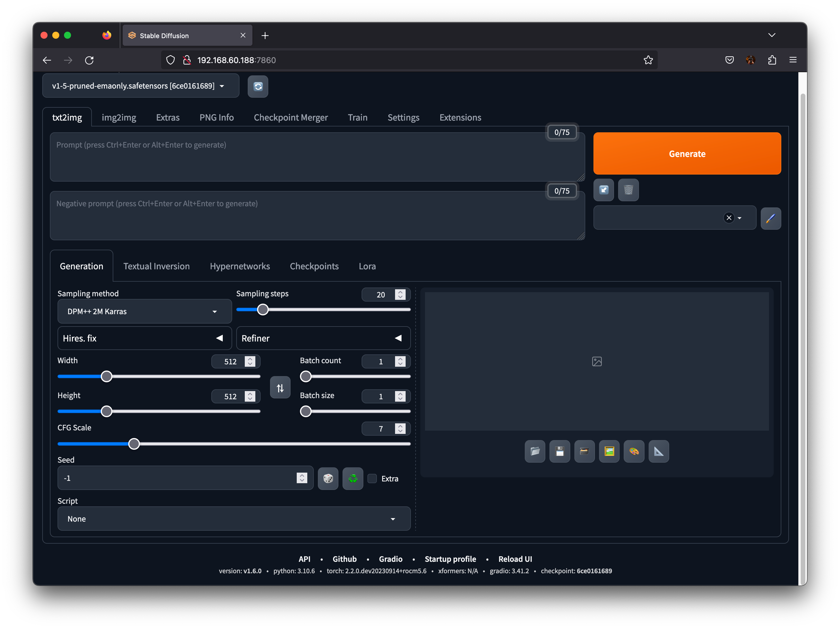Image resolution: width=840 pixels, height=629 pixels.
Task: Open the Script dropdown
Action: pos(234,518)
